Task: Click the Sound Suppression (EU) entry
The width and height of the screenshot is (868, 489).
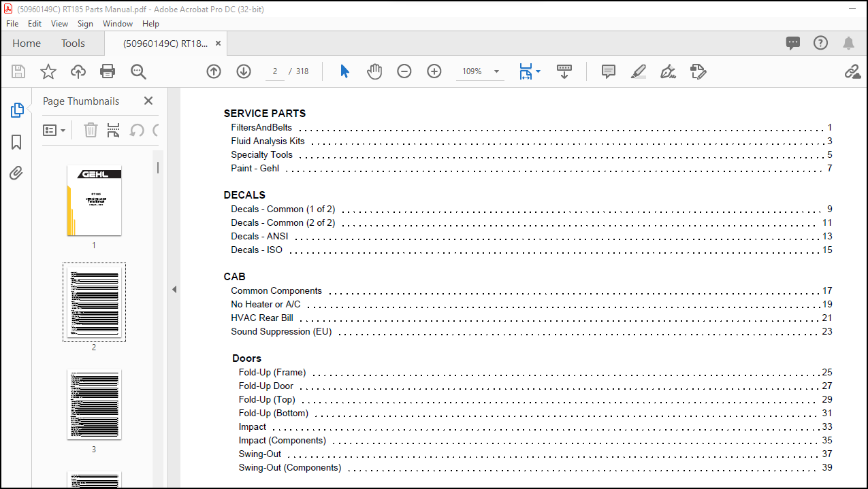Action: point(281,332)
